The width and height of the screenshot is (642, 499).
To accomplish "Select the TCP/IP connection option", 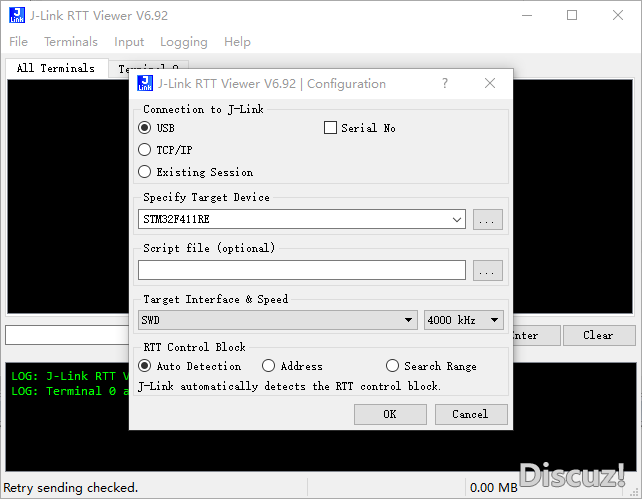I will 145,150.
